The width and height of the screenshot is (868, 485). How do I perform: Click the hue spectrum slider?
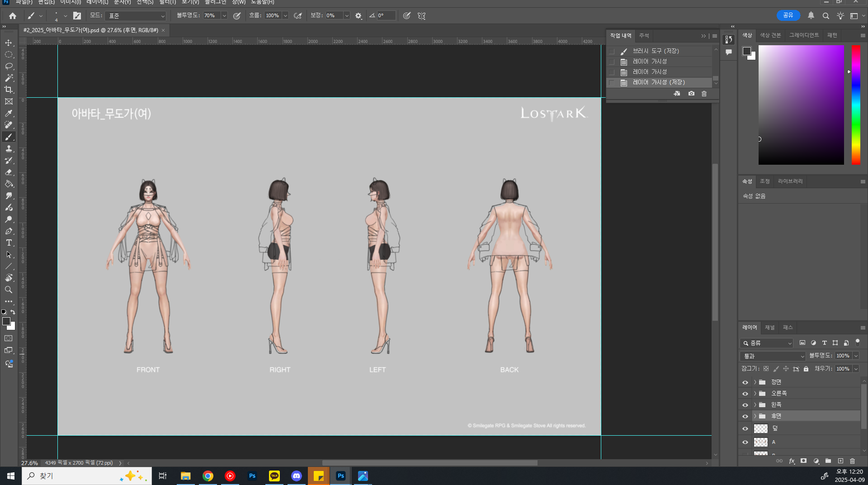point(856,105)
